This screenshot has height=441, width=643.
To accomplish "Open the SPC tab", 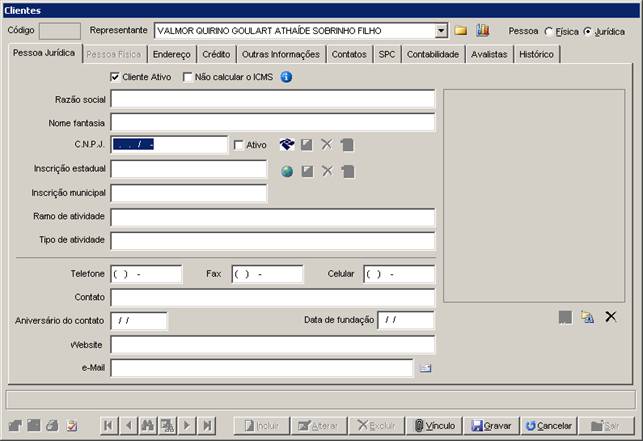I will (x=387, y=54).
